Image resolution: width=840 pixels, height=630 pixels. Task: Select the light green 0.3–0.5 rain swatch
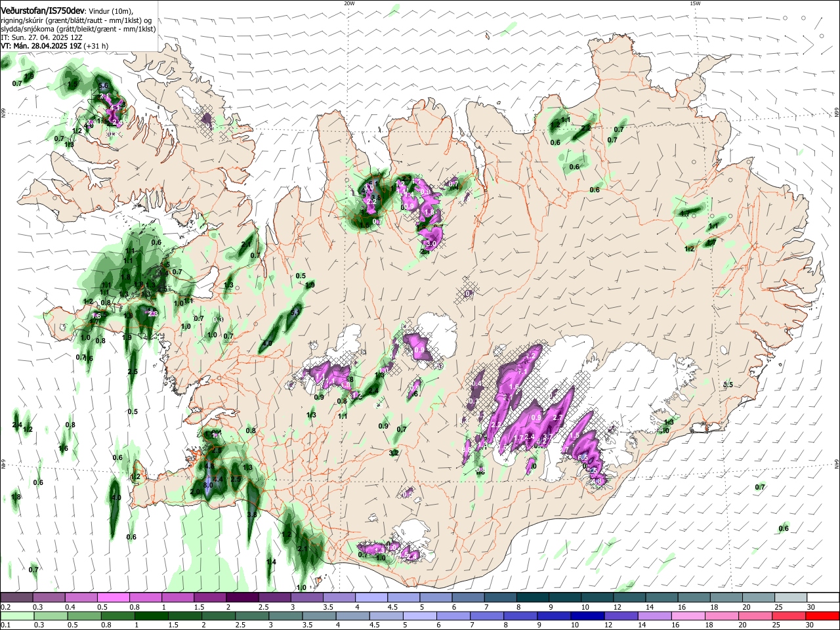tap(51, 616)
